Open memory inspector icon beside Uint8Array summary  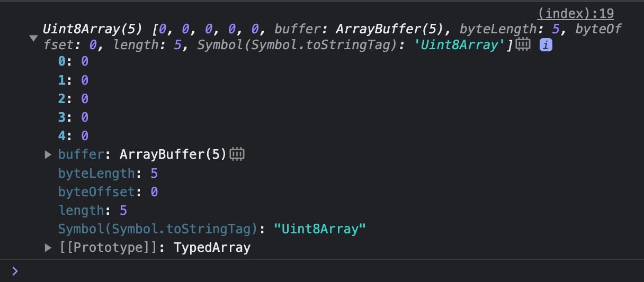click(523, 45)
